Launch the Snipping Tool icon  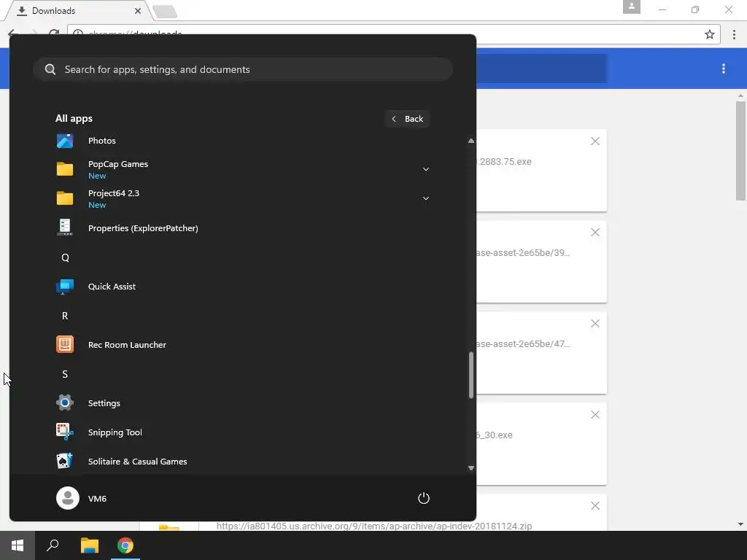click(x=65, y=432)
